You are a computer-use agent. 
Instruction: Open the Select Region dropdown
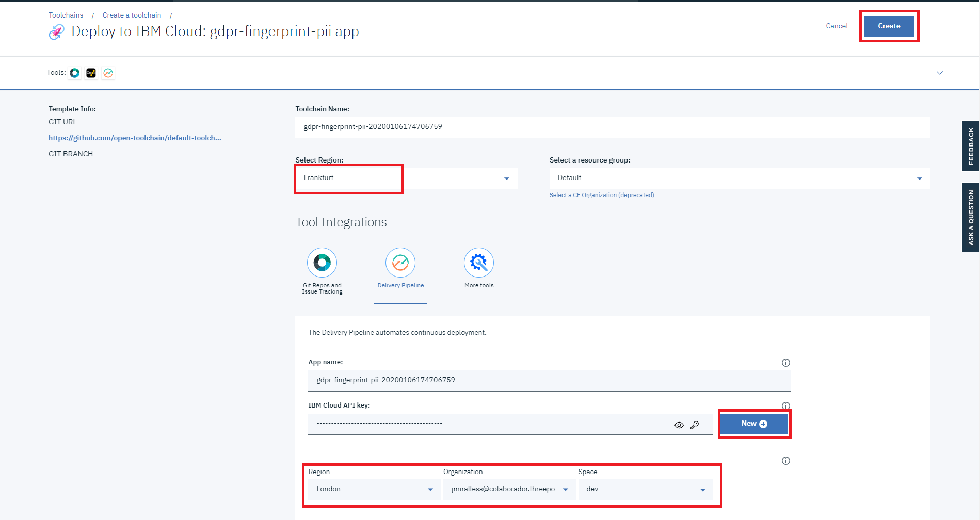406,178
